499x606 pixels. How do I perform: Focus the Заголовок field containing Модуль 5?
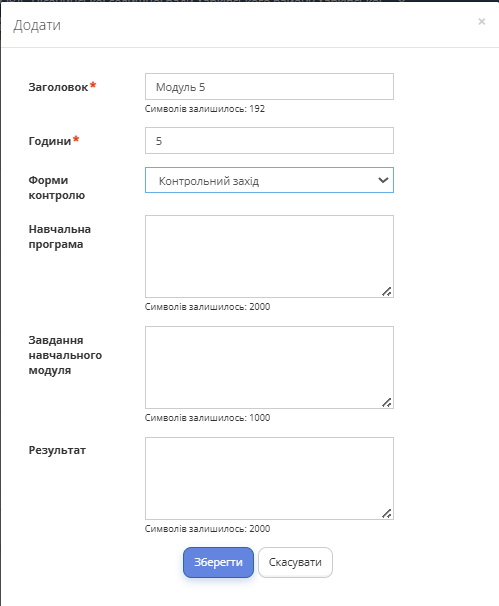[x=269, y=87]
